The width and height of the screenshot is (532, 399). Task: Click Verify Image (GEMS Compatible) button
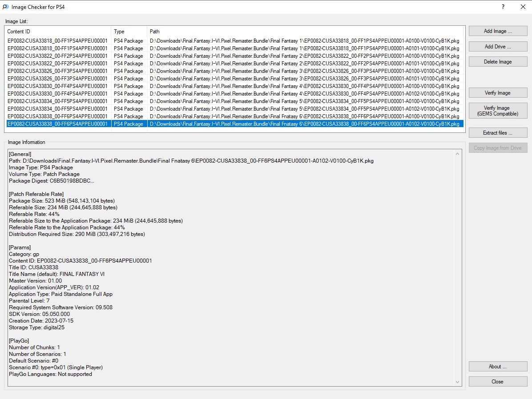(498, 111)
